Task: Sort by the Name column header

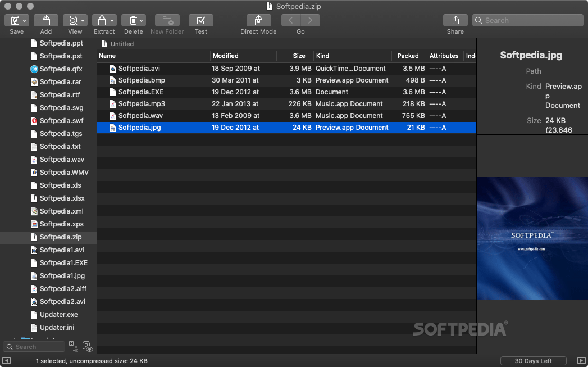Action: click(154, 56)
